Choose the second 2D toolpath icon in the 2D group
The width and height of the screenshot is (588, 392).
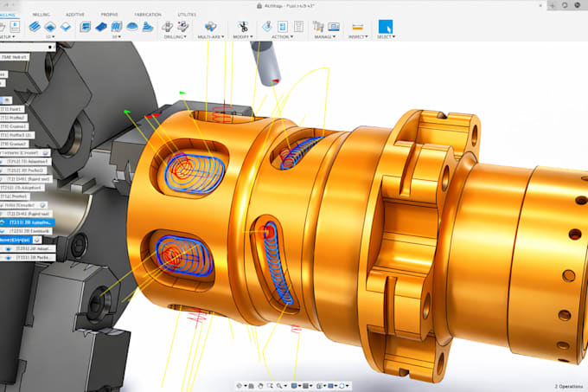(x=50, y=27)
